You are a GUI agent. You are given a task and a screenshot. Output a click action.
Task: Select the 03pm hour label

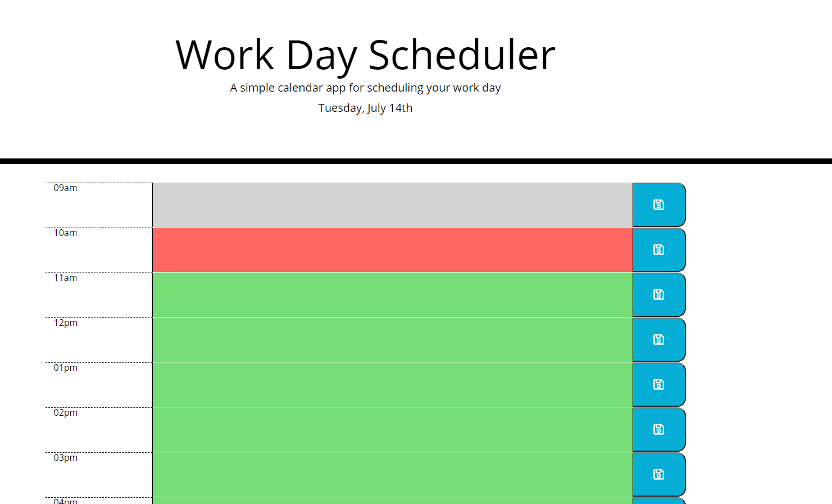point(65,457)
